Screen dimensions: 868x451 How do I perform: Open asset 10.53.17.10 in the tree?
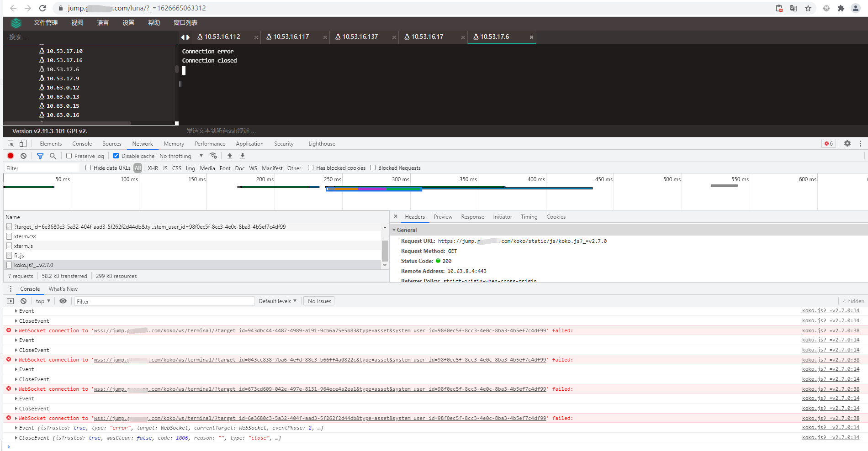(64, 51)
